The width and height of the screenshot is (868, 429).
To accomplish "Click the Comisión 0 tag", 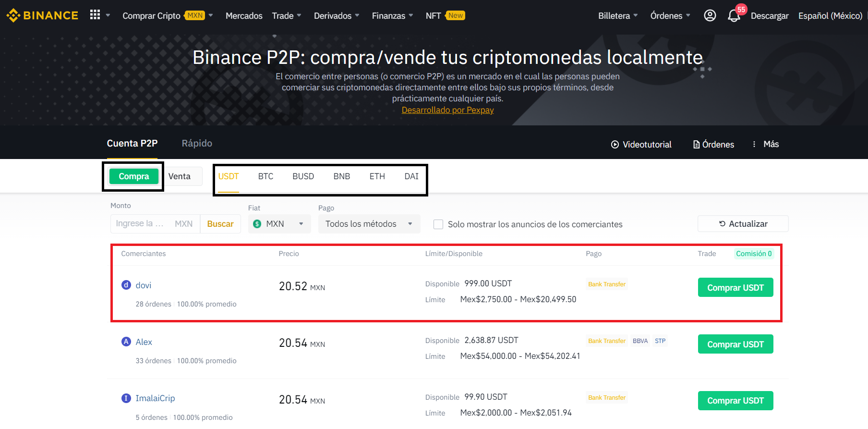I will (754, 254).
